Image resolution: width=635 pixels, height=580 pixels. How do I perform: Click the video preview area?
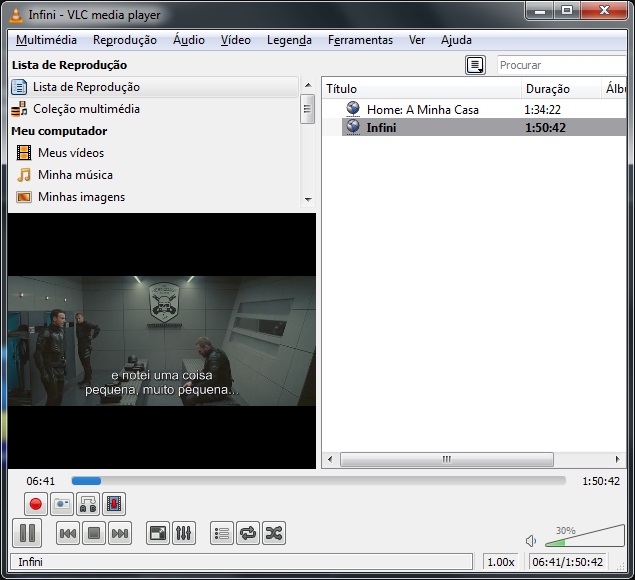162,341
